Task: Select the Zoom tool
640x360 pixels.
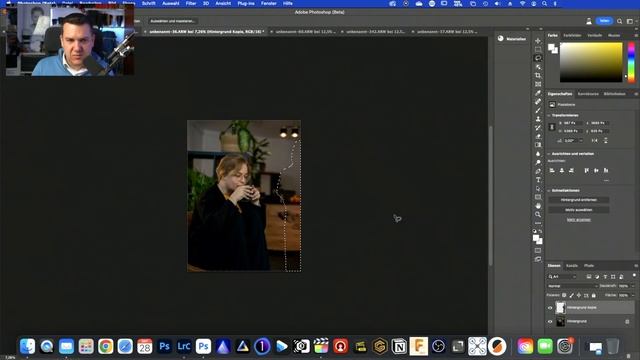Action: 538,215
